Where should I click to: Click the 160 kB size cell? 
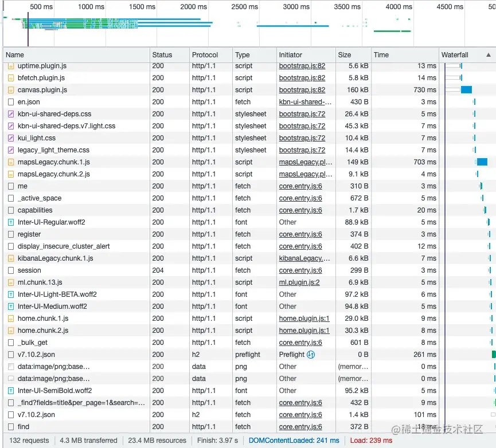pos(357,90)
